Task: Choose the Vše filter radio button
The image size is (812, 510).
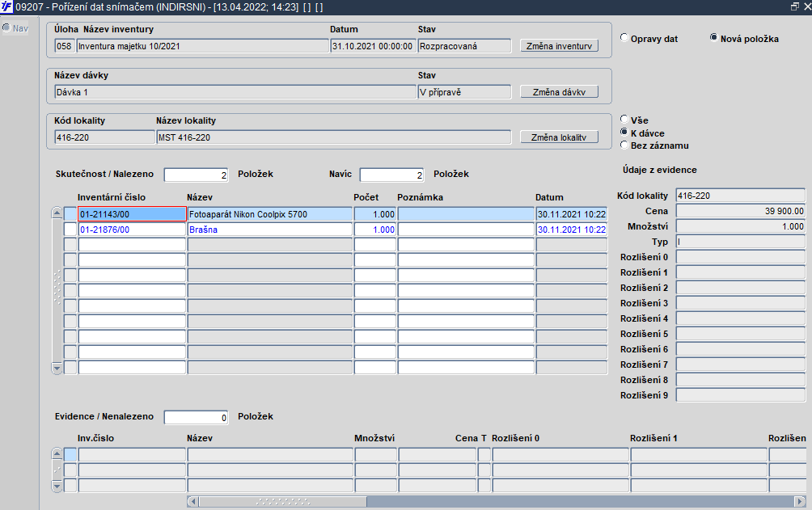Action: pyautogui.click(x=624, y=120)
